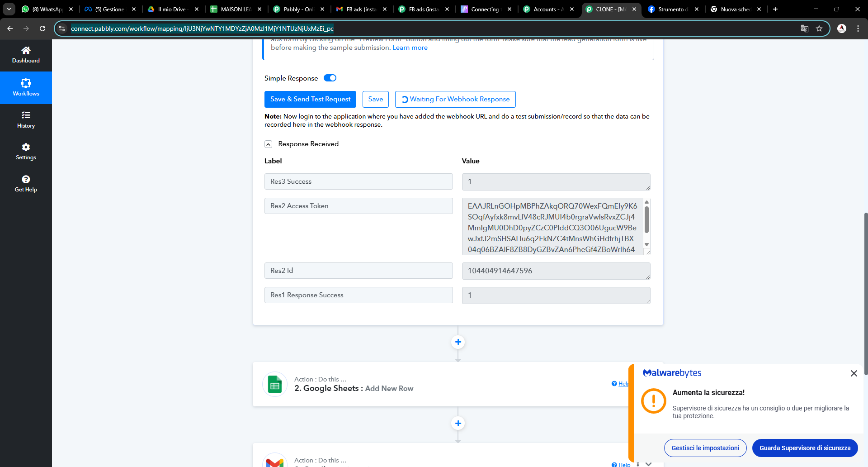Viewport: 868px width, 467px height.
Task: Add a step above Google Sheets action
Action: tap(458, 342)
